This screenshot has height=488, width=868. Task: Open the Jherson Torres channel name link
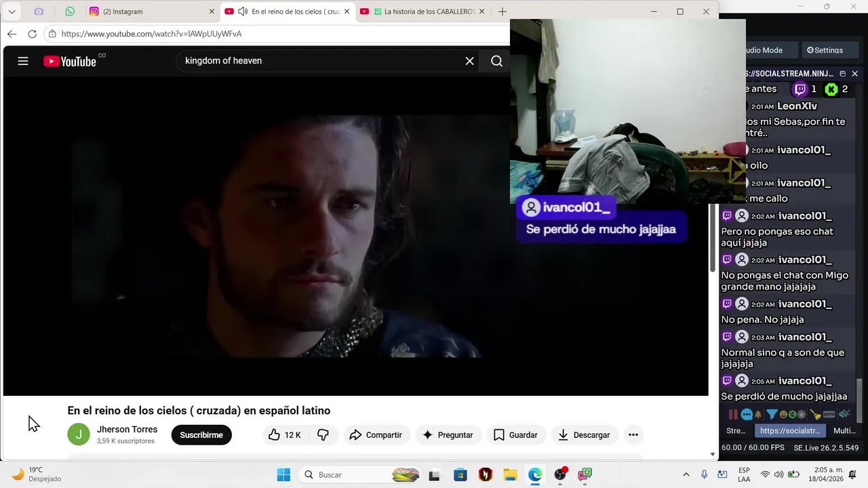pos(127,430)
